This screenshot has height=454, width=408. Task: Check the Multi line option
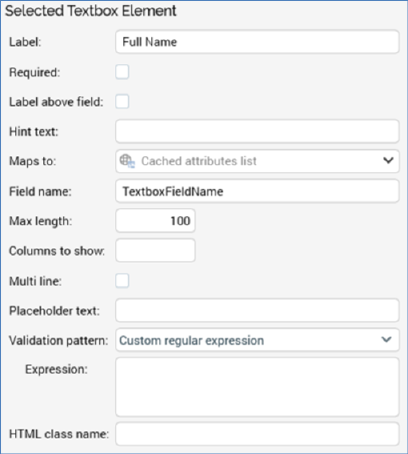click(122, 281)
